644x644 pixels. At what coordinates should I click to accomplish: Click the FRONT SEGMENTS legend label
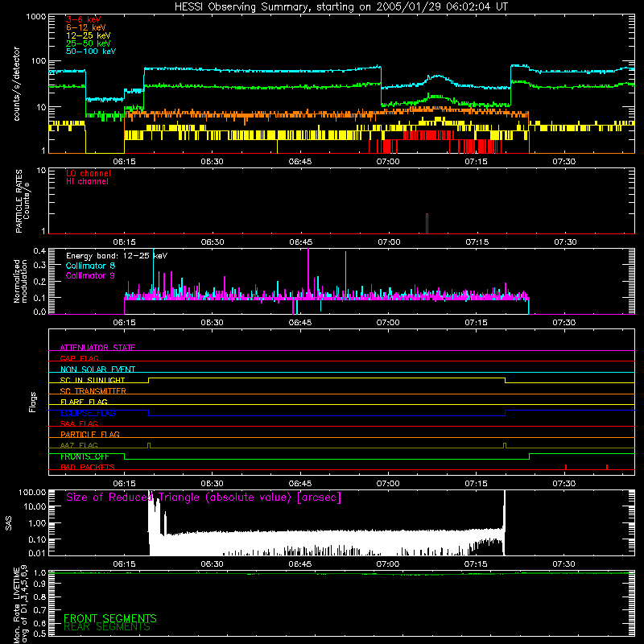(110, 618)
